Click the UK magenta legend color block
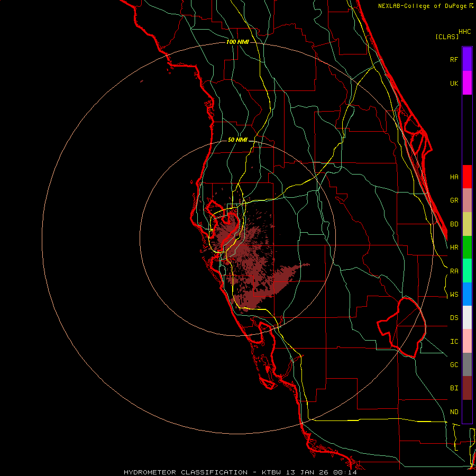Screen dimensions: 476x476 467,83
